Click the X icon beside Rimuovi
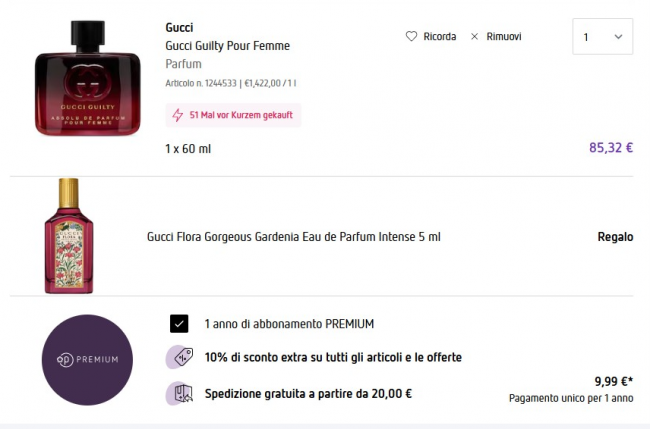Screen dimensions: 650x429 pos(474,37)
